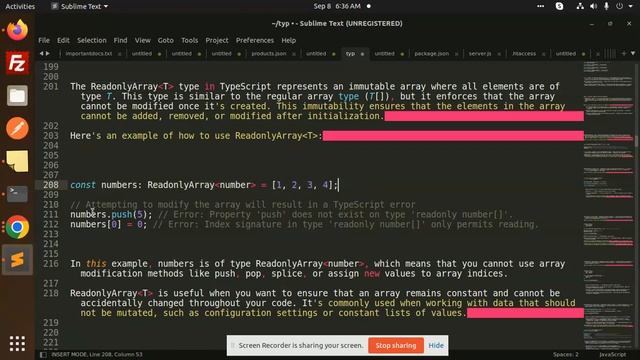Viewport: 640px width, 360px height.
Task: Switch to the package.json tab
Action: (x=431, y=53)
